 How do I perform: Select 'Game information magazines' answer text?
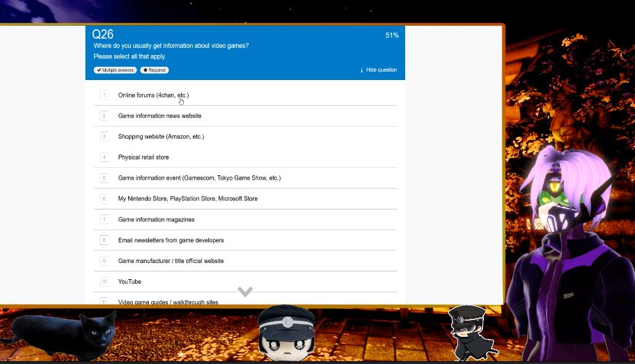157,219
